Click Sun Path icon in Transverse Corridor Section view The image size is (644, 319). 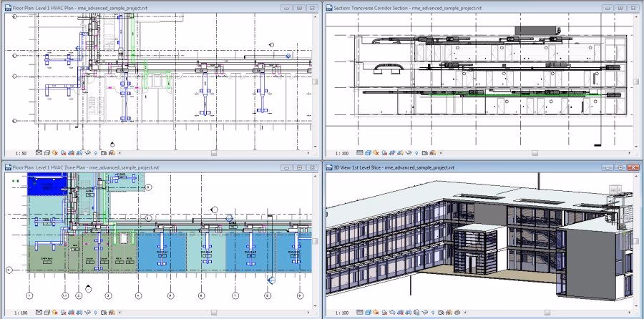(x=376, y=153)
